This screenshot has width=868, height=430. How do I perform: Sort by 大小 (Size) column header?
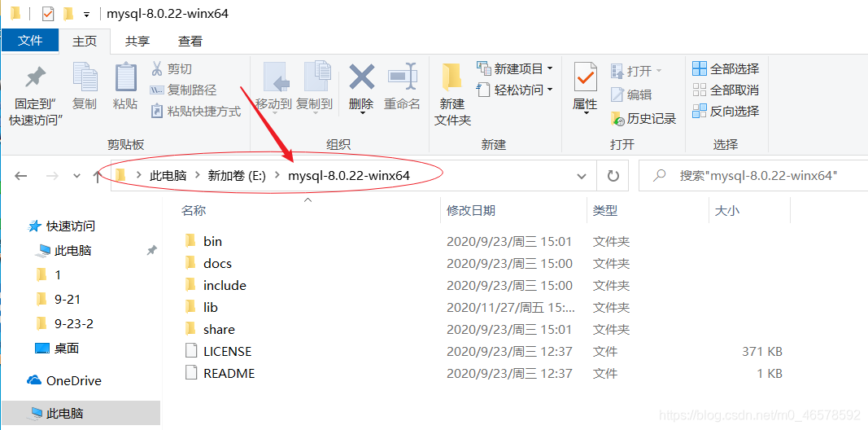726,211
